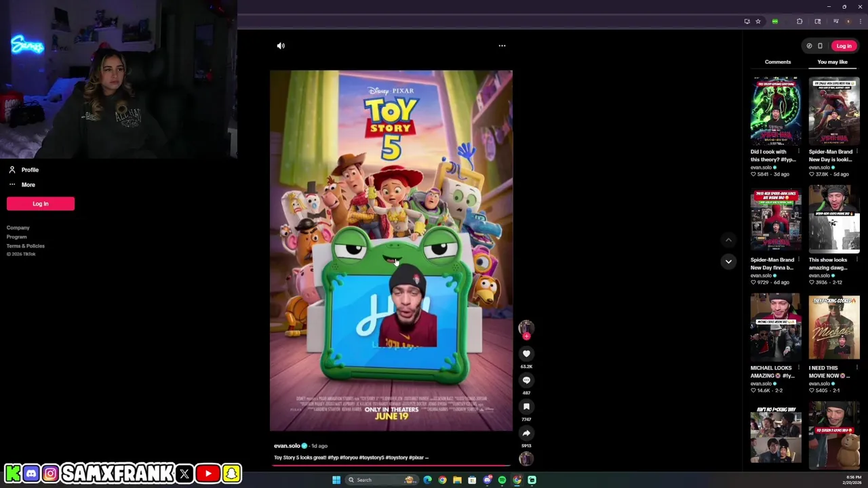The width and height of the screenshot is (868, 488).
Task: Open the Chrome three-dot menu
Action: (x=860, y=21)
